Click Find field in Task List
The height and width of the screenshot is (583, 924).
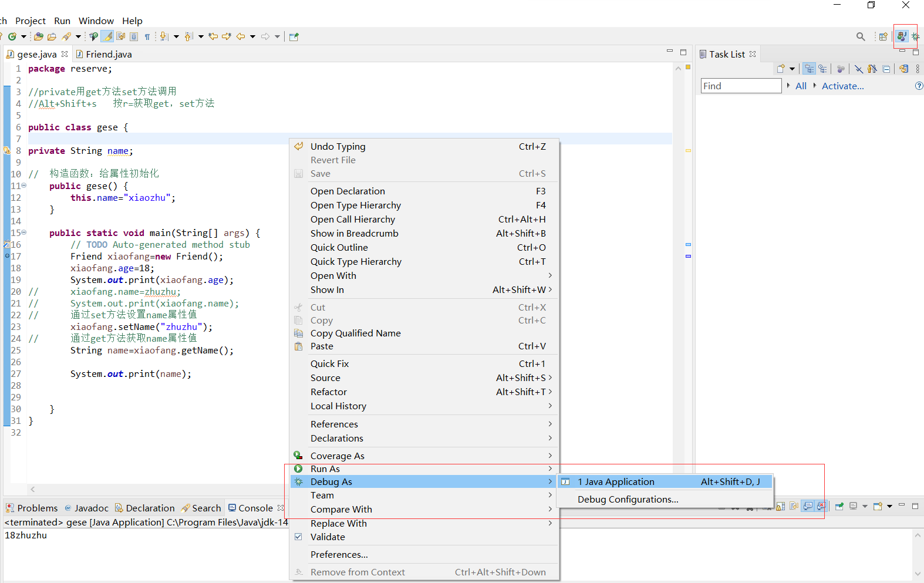[x=741, y=86]
